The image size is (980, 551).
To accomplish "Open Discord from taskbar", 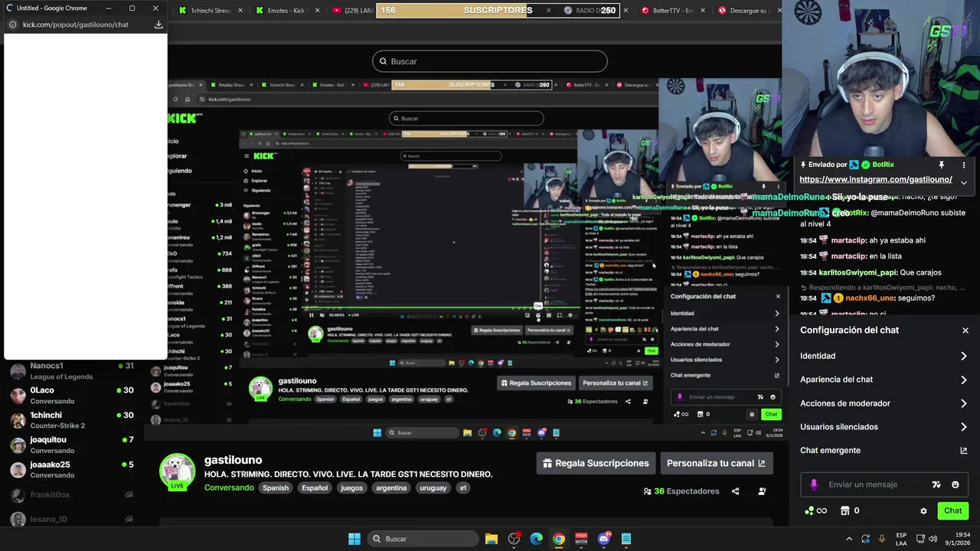I will coord(604,539).
